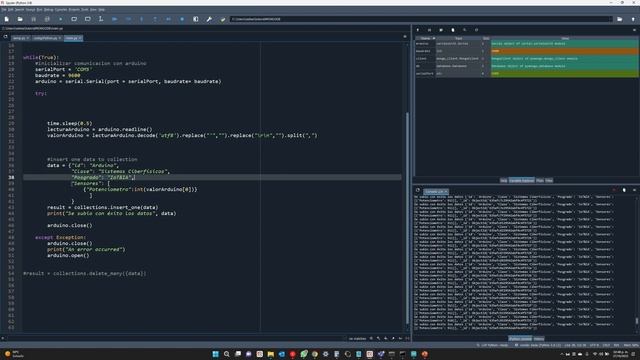The height and width of the screenshot is (360, 640).
Task: Save Variable Explorer data as
Action: click(x=441, y=30)
